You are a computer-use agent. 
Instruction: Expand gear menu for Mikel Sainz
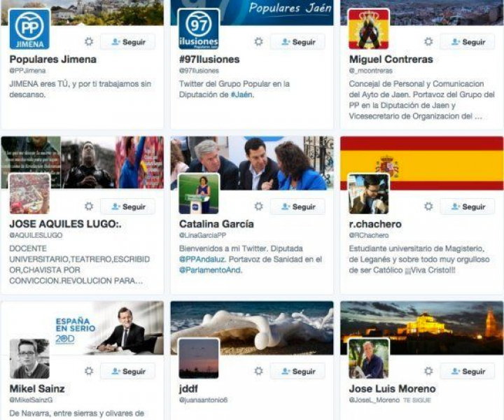click(89, 371)
